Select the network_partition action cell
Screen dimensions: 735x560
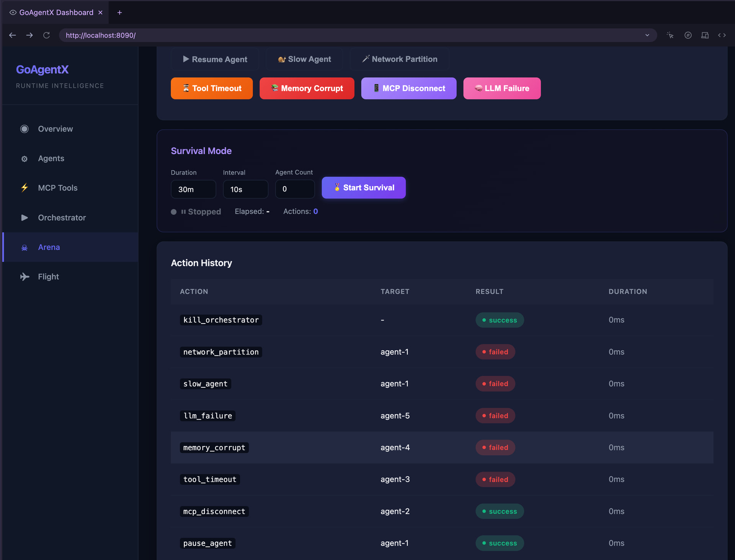pyautogui.click(x=221, y=352)
